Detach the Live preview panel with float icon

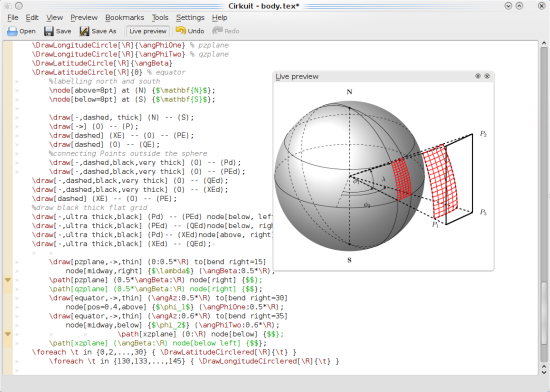[x=478, y=76]
